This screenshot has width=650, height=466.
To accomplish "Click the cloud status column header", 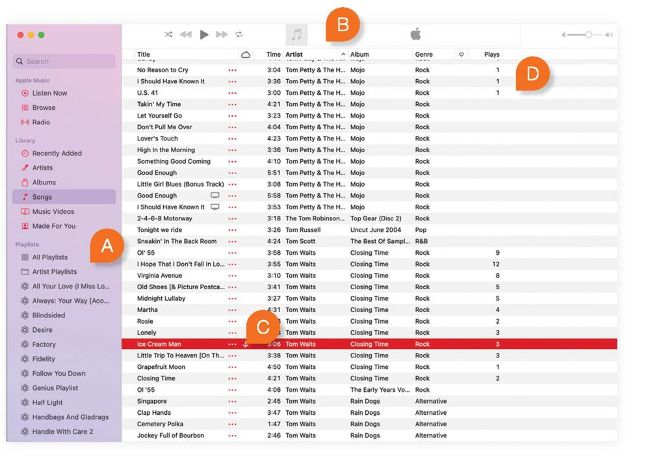I will 246,54.
